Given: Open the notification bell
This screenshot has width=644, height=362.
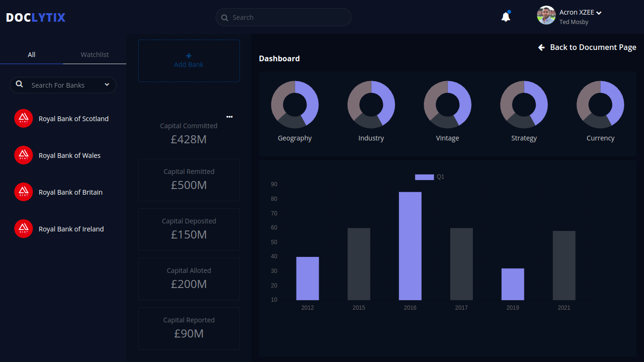Looking at the screenshot, I should [505, 17].
